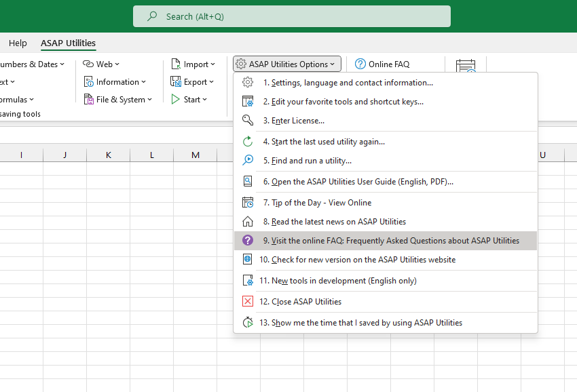577x392 pixels.
Task: Click the Information icon in the ribbon
Action: (89, 81)
